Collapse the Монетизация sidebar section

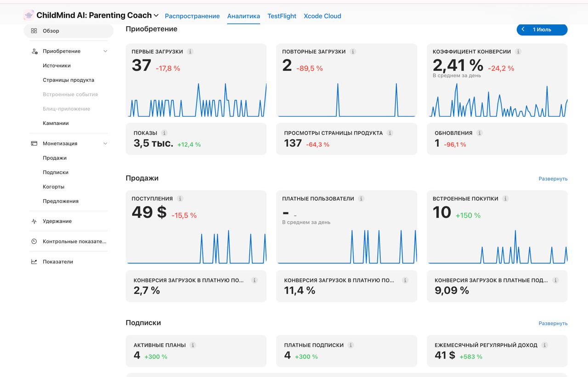(105, 143)
